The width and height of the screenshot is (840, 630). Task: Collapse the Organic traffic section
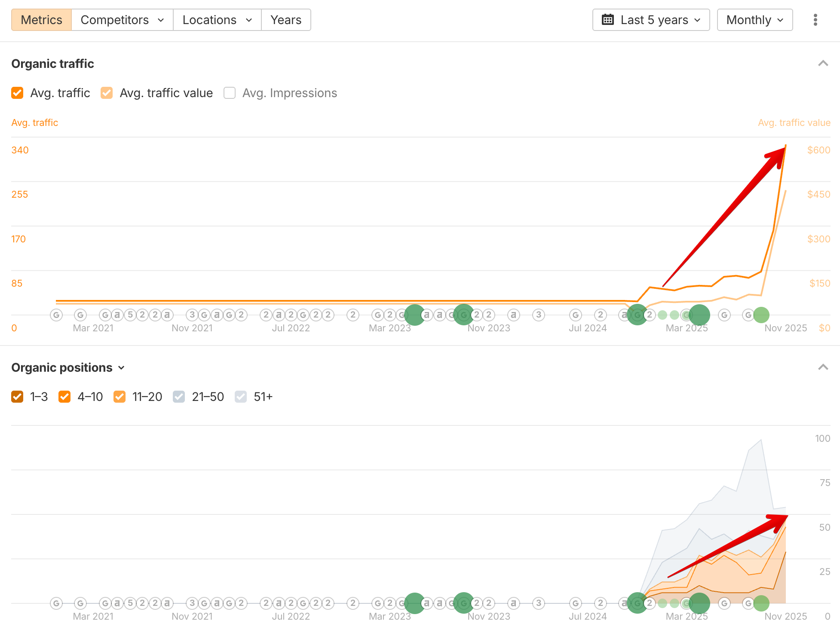[x=824, y=63]
